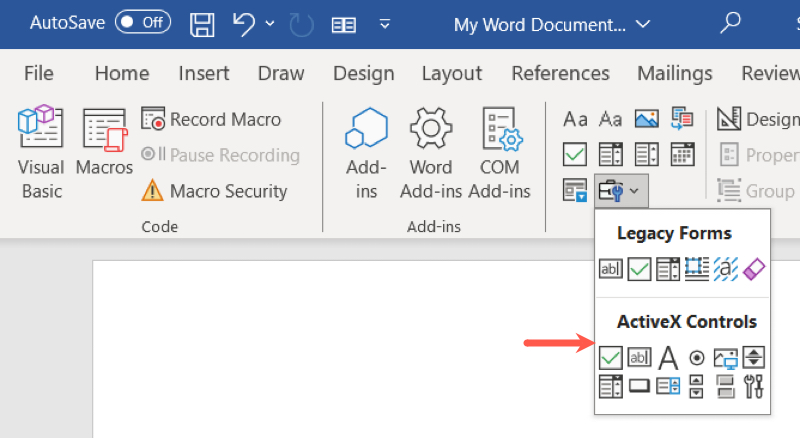
Task: Open the Visual Basic editor
Action: tap(41, 152)
